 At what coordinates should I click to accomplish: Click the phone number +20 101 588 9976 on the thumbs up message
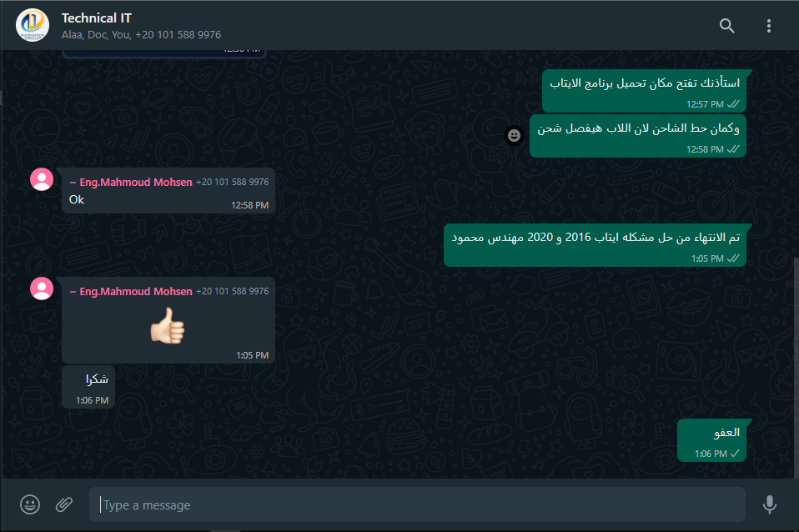(x=233, y=291)
